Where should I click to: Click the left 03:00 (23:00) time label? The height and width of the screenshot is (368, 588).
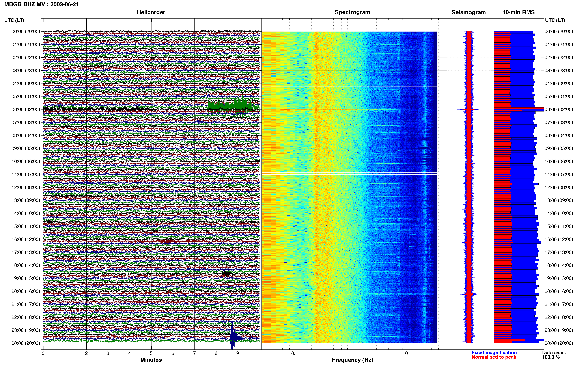pyautogui.click(x=26, y=71)
